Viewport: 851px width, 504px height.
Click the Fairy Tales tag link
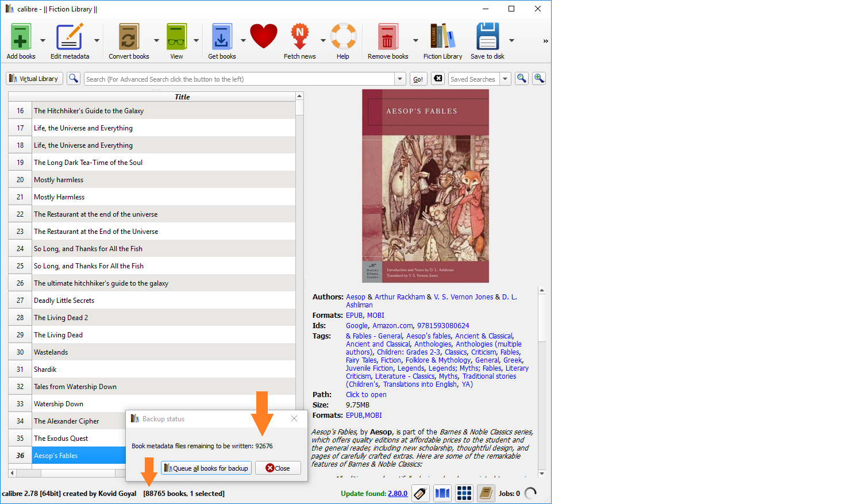(361, 360)
